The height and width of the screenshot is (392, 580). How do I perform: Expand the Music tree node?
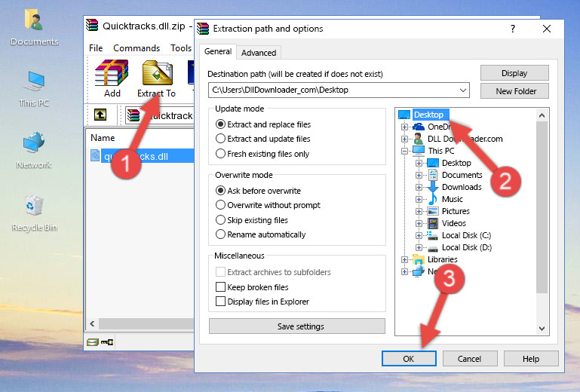click(419, 199)
